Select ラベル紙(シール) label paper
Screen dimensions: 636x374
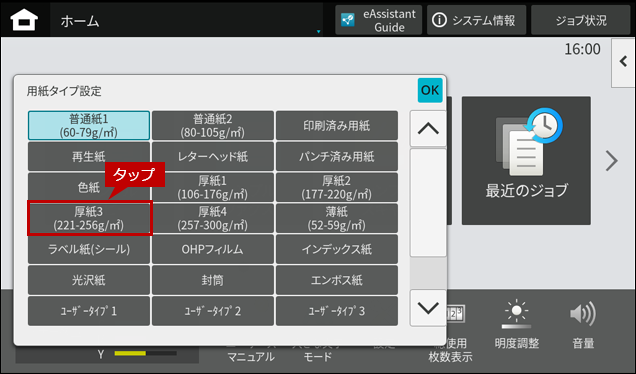(89, 249)
